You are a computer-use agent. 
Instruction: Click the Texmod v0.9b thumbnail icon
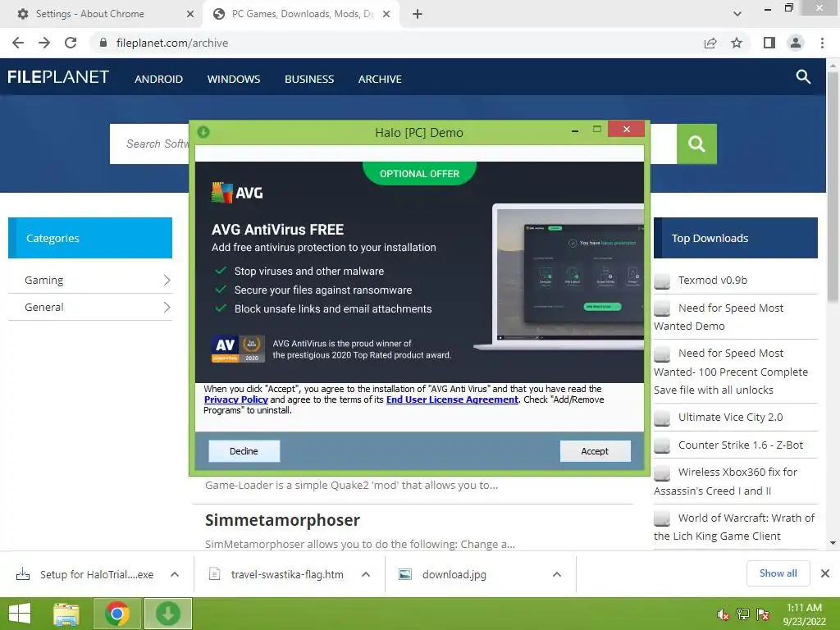662,281
